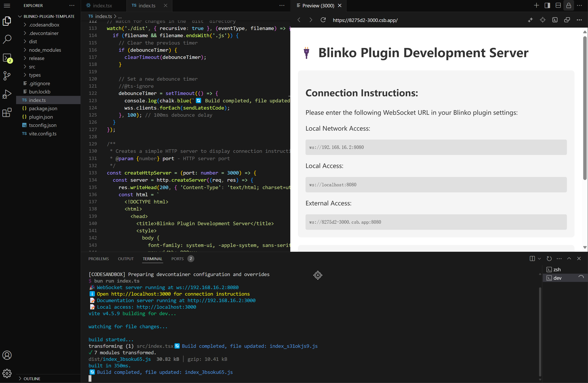Split the terminal
Screen dimensions: 588x383
point(532,258)
